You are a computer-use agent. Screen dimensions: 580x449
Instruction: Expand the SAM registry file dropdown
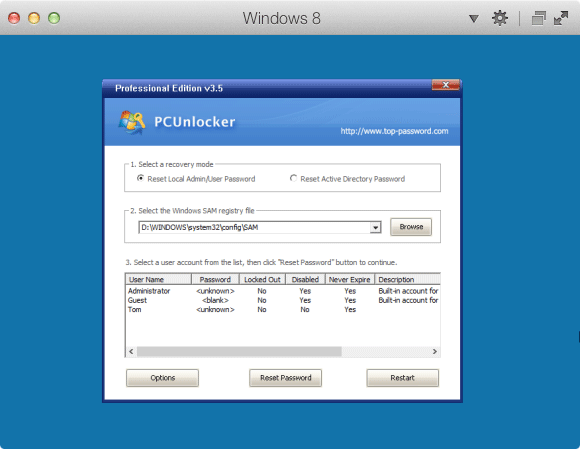tap(375, 227)
